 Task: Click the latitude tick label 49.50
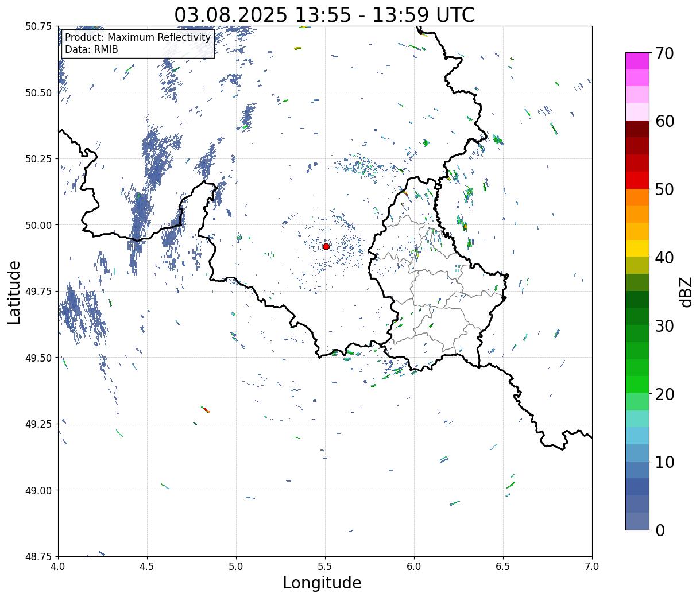coord(38,358)
